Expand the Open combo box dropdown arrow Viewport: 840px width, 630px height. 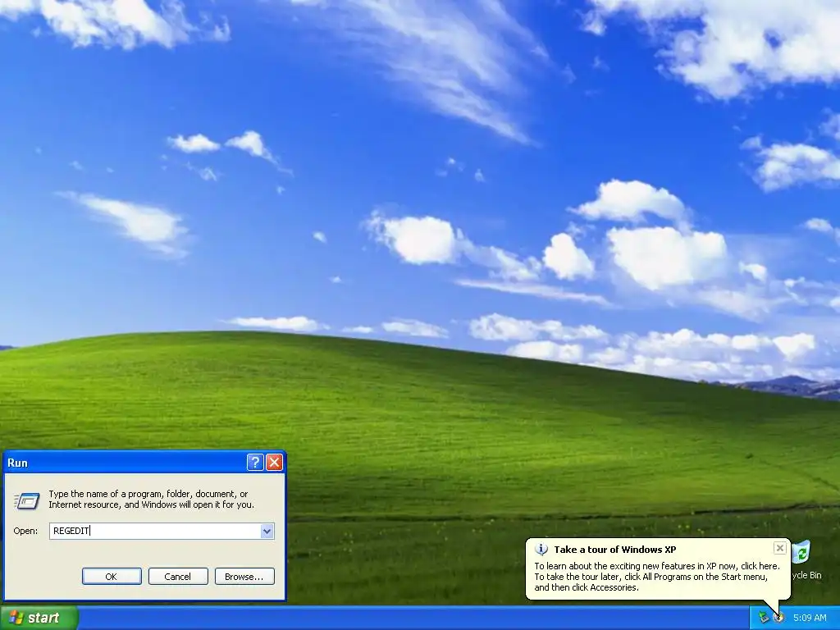click(267, 531)
